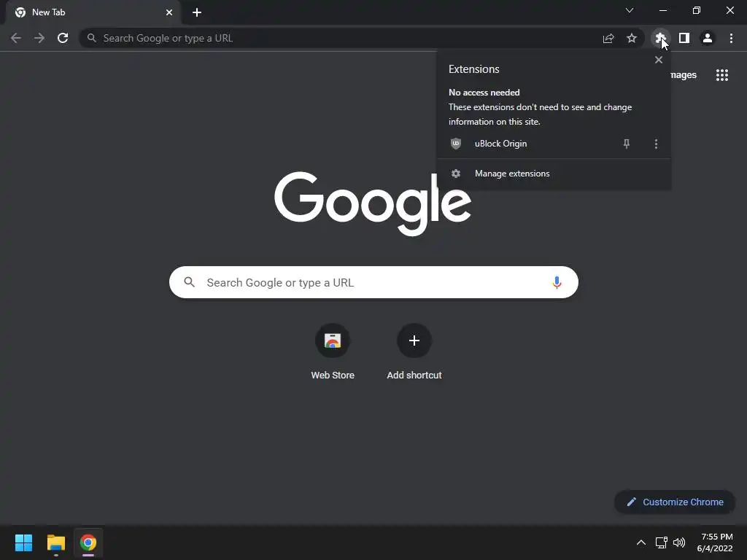The image size is (747, 560).
Task: Open network status in system tray
Action: (661, 542)
